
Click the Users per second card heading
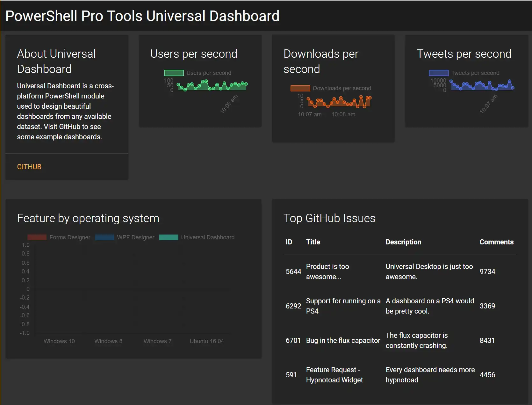[x=194, y=54]
